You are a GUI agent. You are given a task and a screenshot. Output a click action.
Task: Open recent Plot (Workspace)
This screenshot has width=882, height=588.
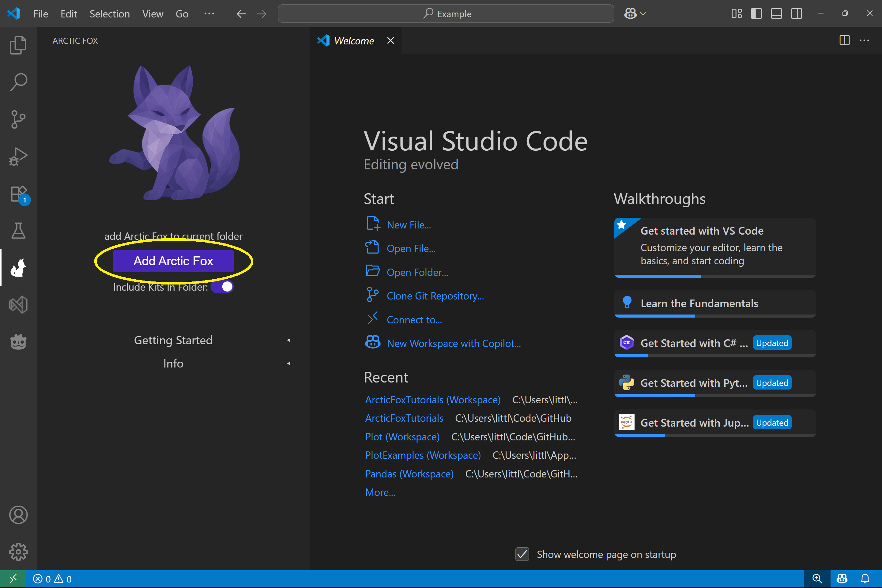[402, 437]
